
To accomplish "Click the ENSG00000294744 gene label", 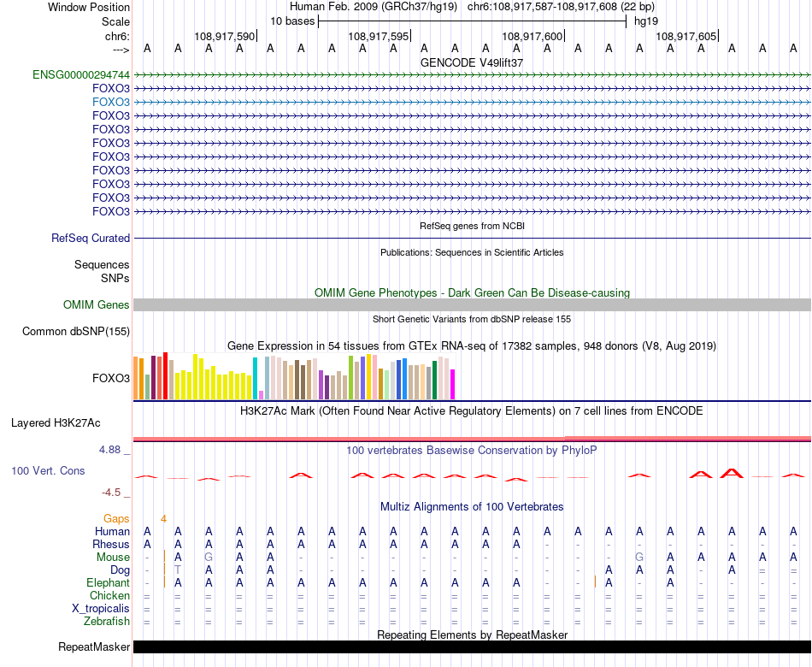I will [x=81, y=74].
